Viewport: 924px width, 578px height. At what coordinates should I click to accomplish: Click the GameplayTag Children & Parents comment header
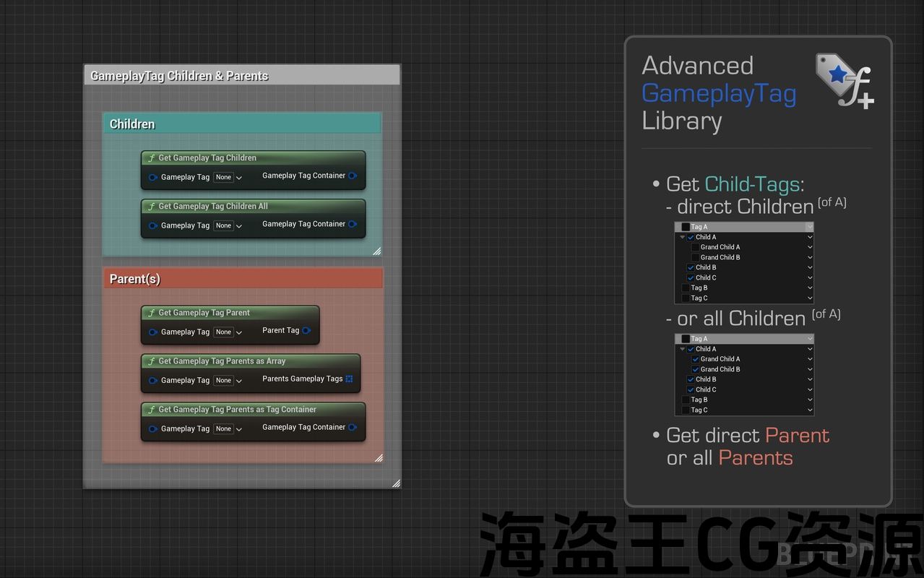pyautogui.click(x=241, y=76)
